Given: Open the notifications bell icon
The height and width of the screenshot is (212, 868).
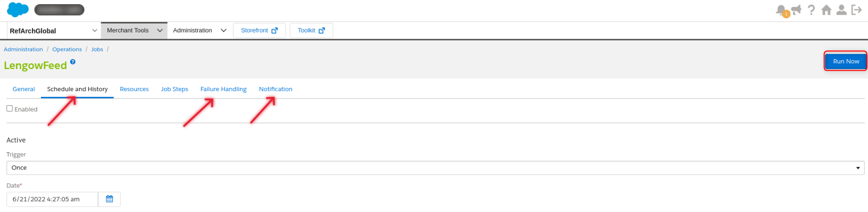Looking at the screenshot, I should [x=781, y=10].
